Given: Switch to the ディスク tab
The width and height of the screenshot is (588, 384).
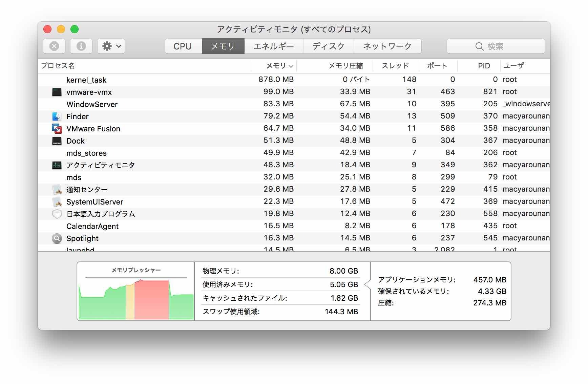Looking at the screenshot, I should point(329,46).
